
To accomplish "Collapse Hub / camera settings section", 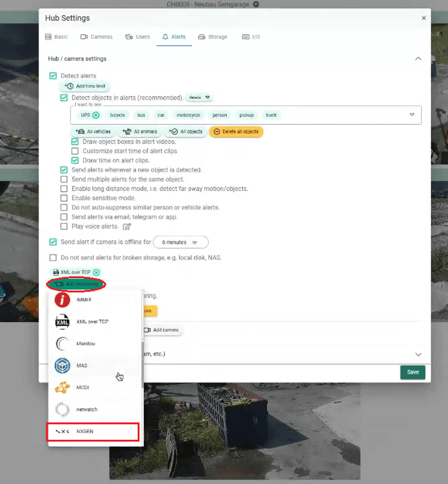I will click(418, 59).
